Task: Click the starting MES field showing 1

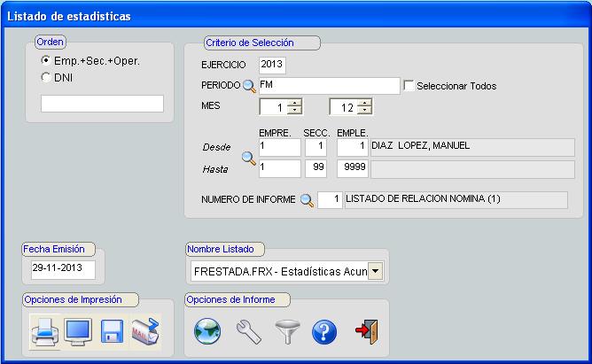Action: [274, 107]
